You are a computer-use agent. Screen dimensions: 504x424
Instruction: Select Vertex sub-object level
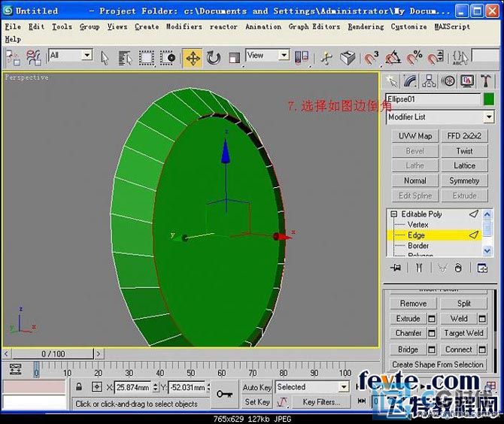(417, 225)
